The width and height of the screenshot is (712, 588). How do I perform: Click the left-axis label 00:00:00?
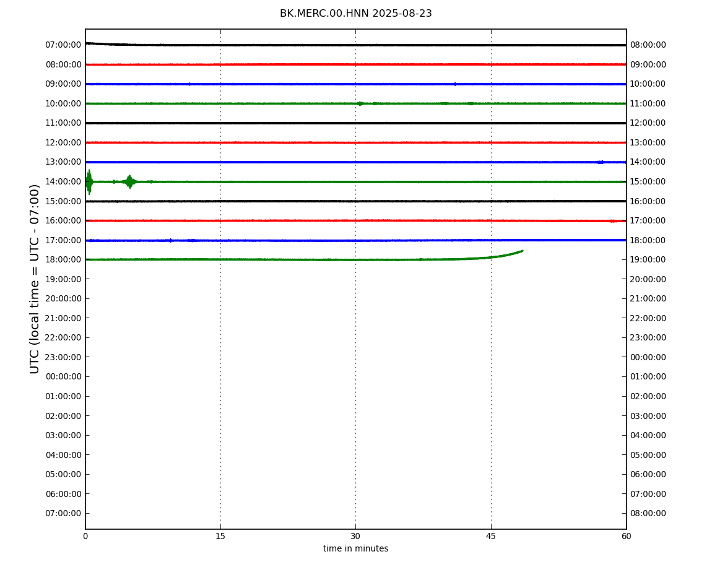[x=64, y=376]
